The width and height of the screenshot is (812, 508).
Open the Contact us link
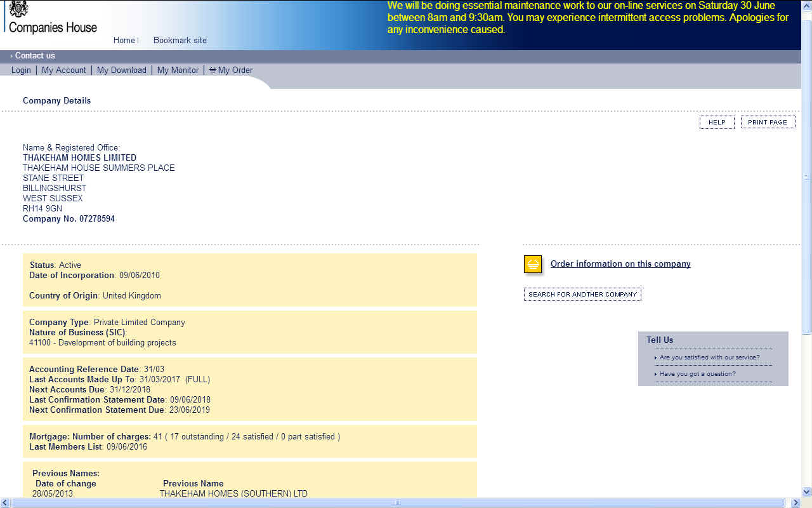[35, 56]
